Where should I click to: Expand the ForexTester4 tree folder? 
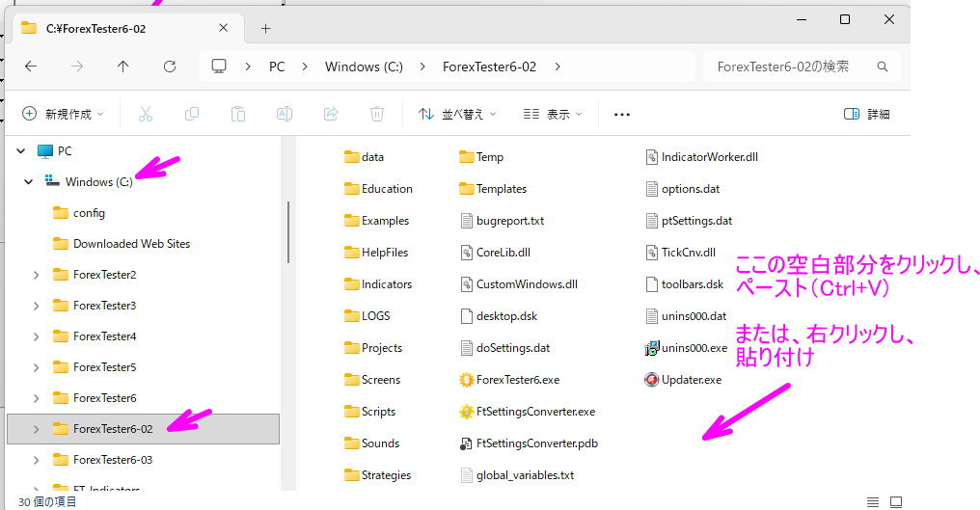37,336
